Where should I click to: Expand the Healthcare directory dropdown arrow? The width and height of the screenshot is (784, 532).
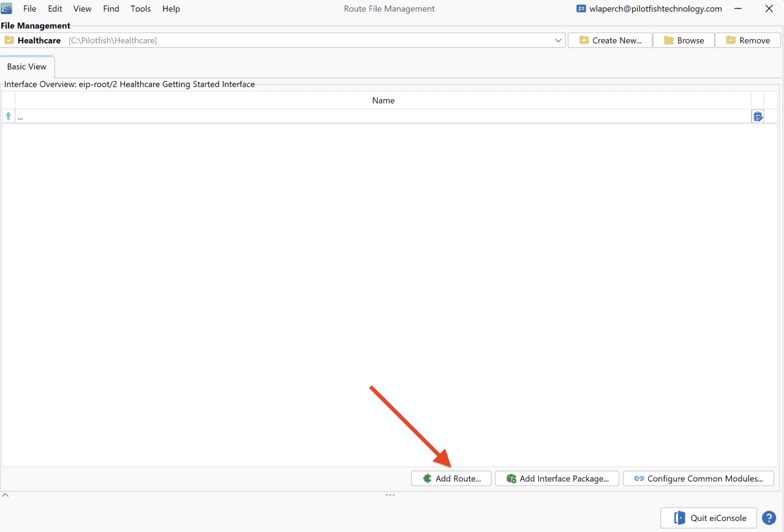click(558, 40)
